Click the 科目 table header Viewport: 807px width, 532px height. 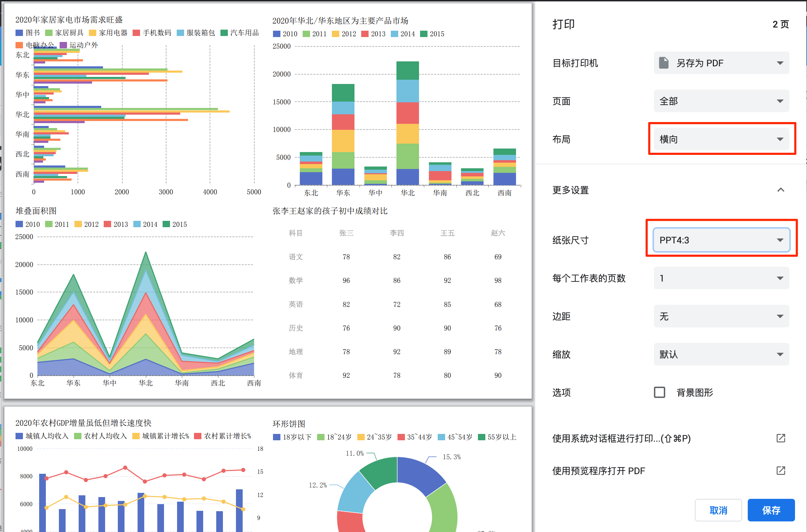(296, 233)
